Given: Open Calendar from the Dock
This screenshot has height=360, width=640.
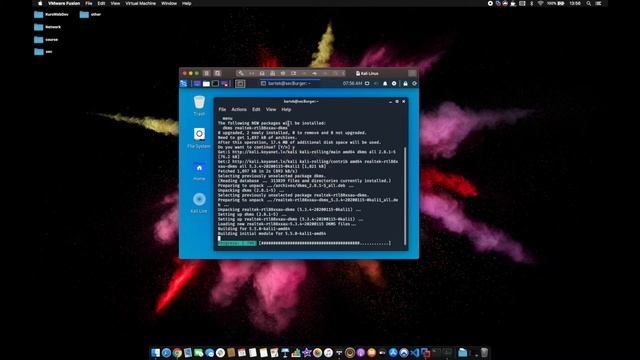Looking at the screenshot, I should click(x=242, y=353).
